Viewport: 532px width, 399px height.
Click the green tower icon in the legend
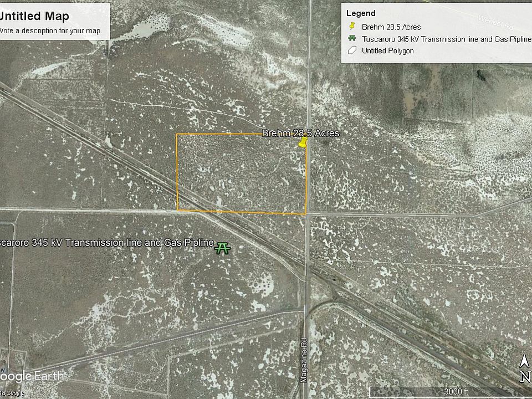[x=351, y=39]
